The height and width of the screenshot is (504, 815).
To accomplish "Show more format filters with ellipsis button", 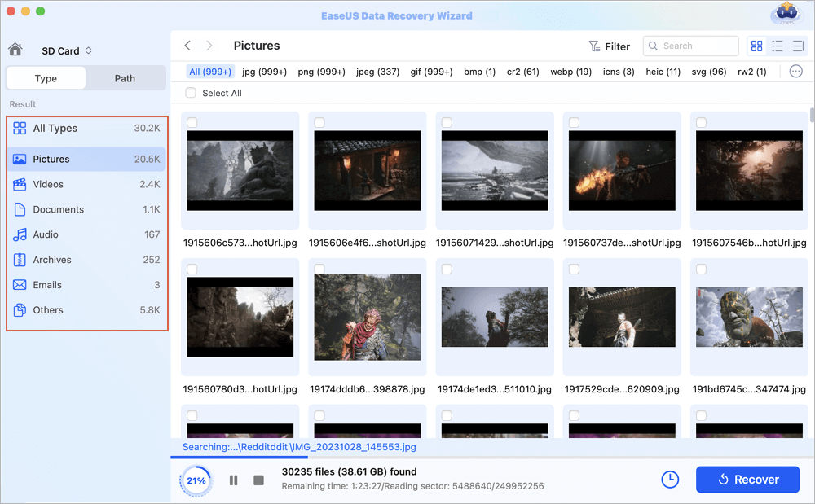I will [x=795, y=71].
